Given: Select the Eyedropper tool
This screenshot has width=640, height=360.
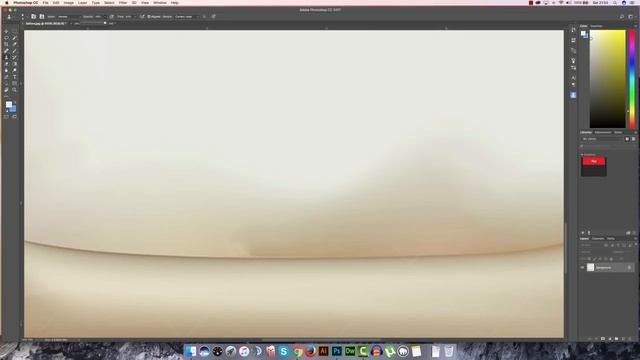Looking at the screenshot, I should pos(14,44).
